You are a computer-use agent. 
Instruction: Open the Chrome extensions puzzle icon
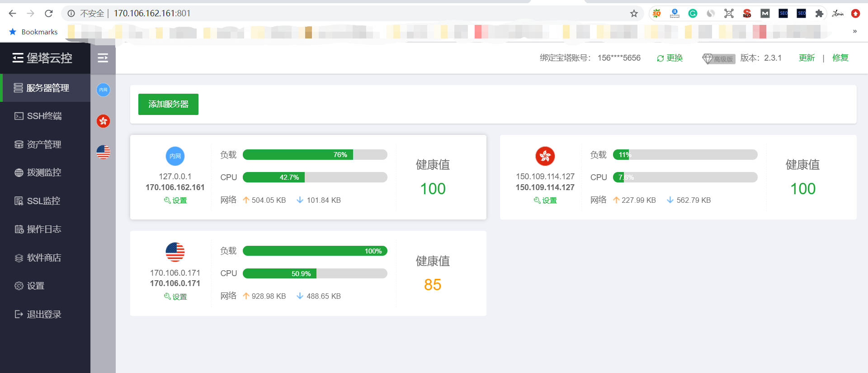coord(819,14)
